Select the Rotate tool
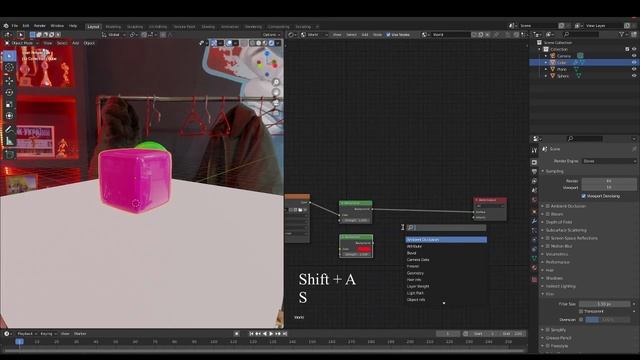Screen dimensions: 640x360 pyautogui.click(x=9, y=93)
